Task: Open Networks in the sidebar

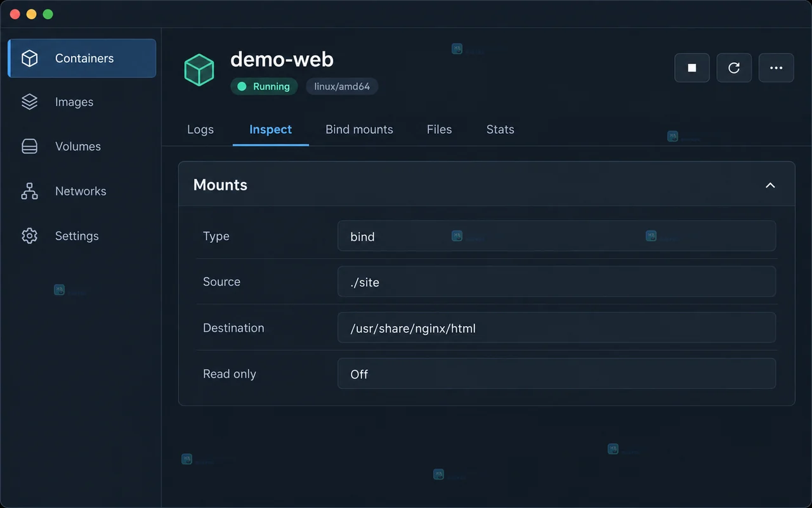Action: (x=81, y=192)
